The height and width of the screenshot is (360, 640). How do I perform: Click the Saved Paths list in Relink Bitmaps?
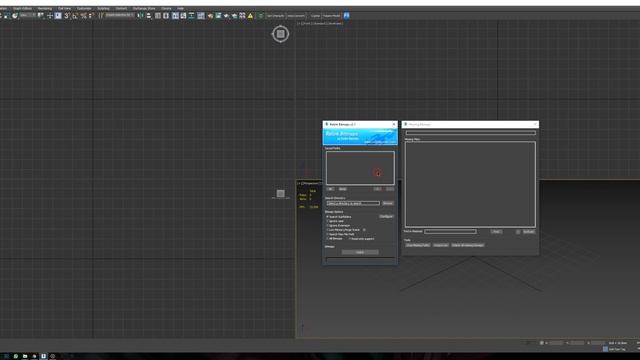click(360, 168)
